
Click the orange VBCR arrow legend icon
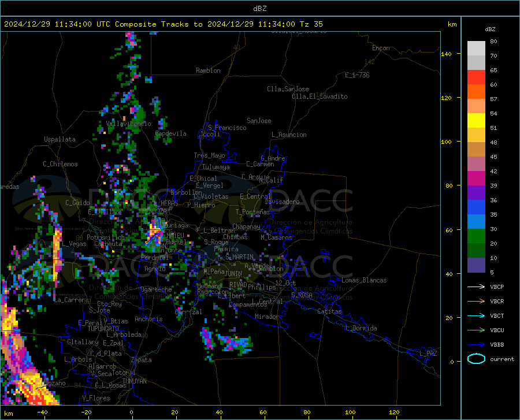tap(476, 301)
